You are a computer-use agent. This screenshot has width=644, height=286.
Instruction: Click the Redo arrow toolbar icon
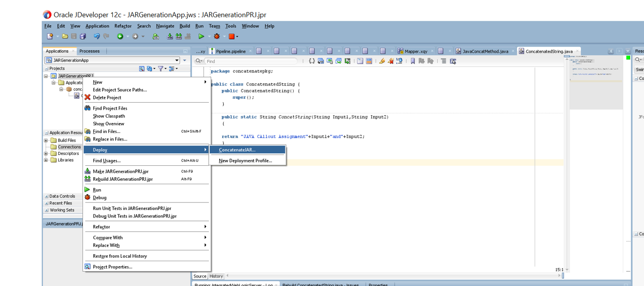click(106, 36)
